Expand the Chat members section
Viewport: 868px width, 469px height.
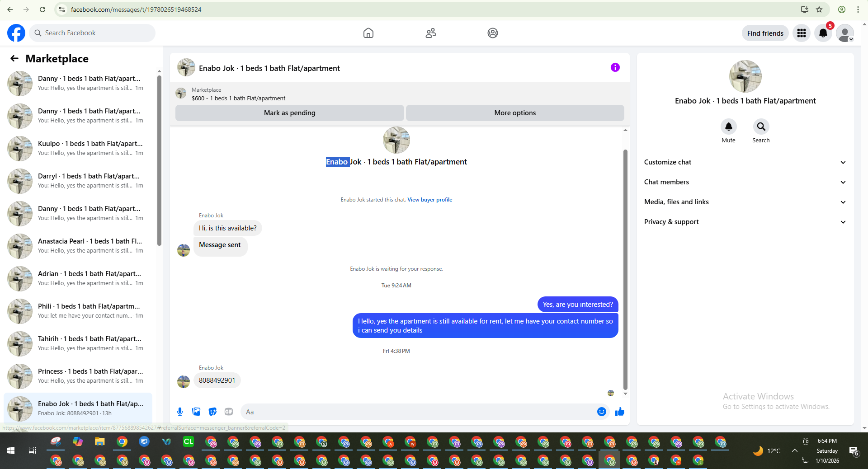click(745, 182)
